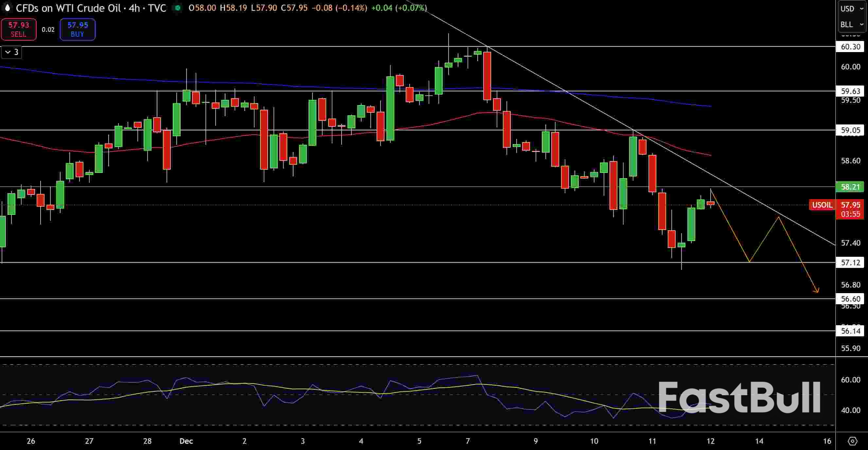Click the 57.12 price level label
Viewport: 868px width, 450px height.
tap(850, 263)
